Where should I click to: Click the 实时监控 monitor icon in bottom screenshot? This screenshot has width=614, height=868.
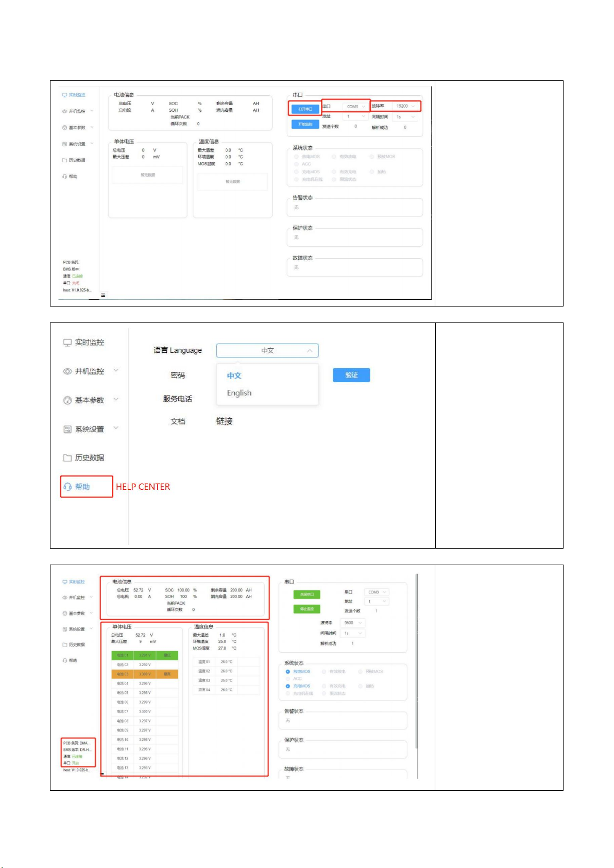pos(64,582)
